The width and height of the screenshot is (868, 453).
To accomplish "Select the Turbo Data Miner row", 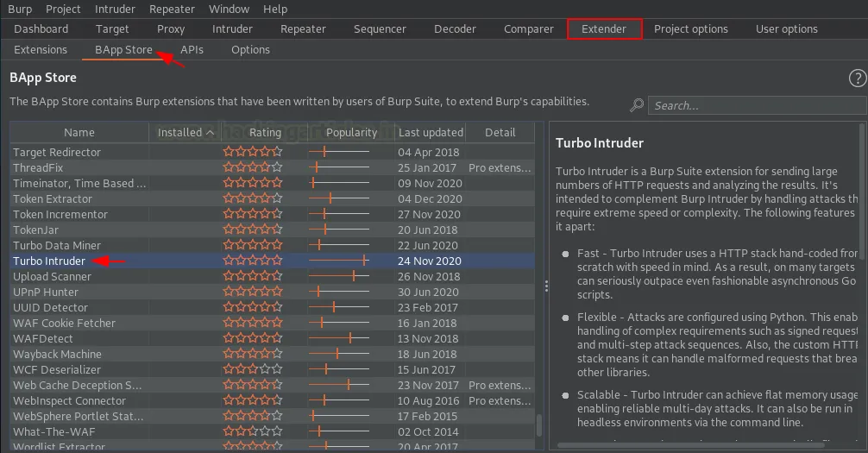I will point(57,245).
